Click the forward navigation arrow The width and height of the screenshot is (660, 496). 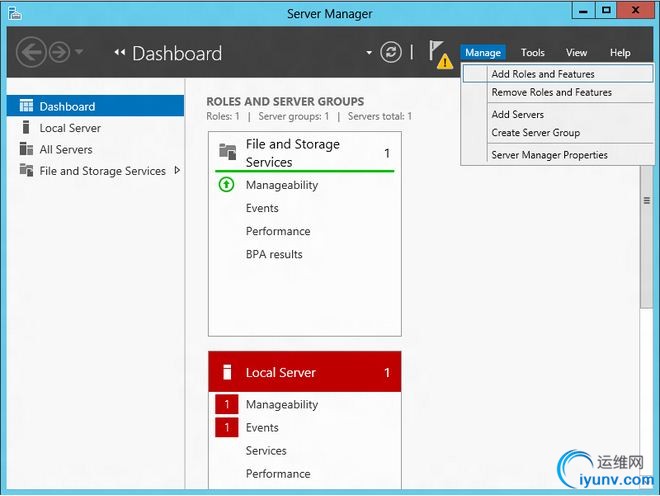pyautogui.click(x=59, y=53)
